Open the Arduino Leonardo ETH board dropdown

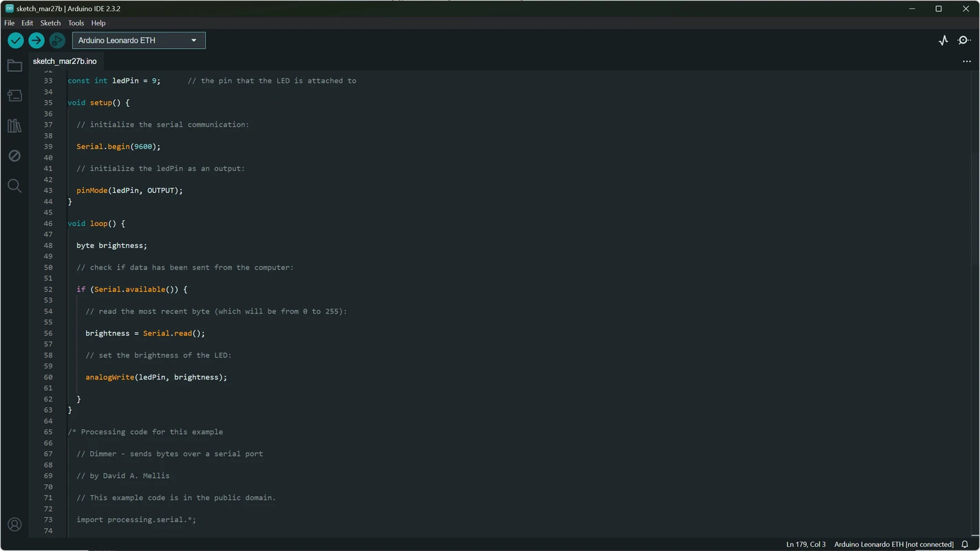point(138,41)
